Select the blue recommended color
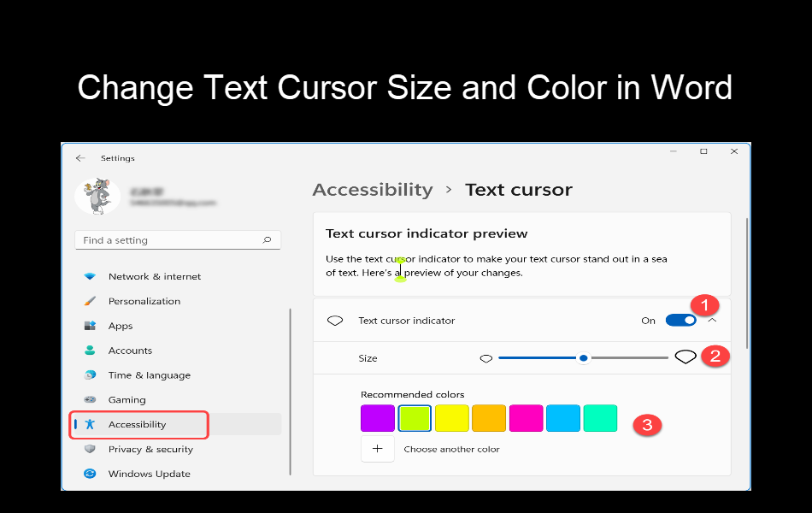 563,418
